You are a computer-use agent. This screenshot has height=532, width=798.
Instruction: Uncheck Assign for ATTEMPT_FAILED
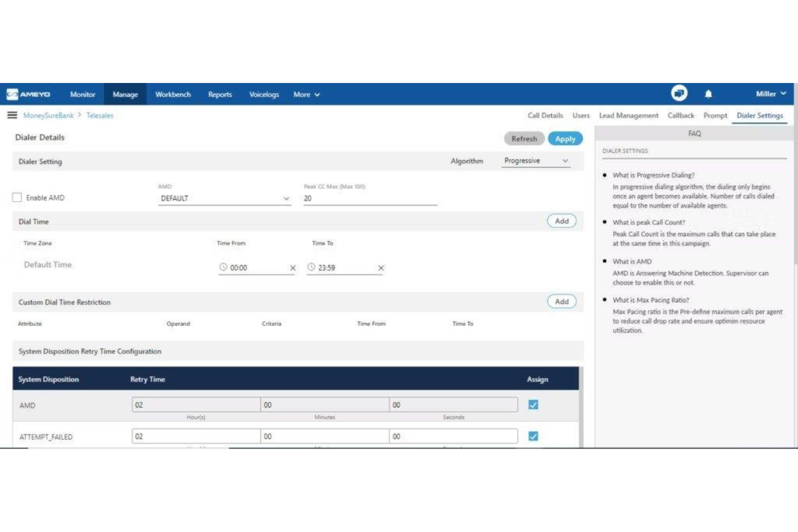533,436
